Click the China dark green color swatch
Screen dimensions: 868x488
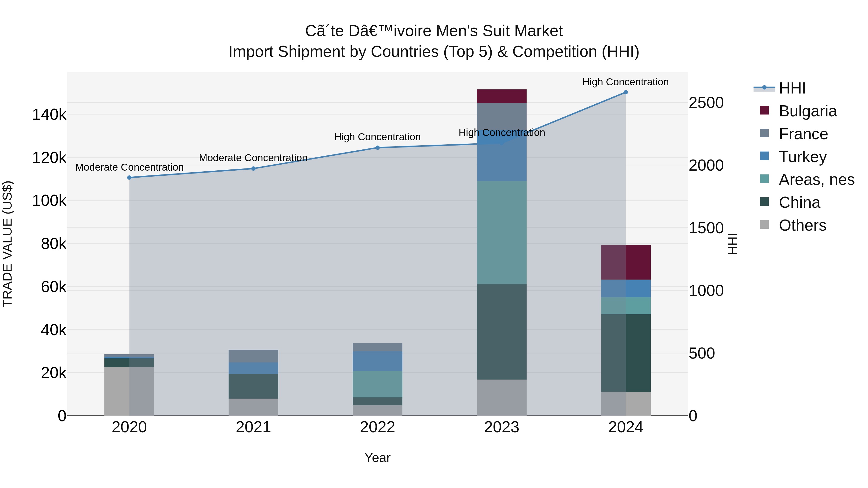765,202
